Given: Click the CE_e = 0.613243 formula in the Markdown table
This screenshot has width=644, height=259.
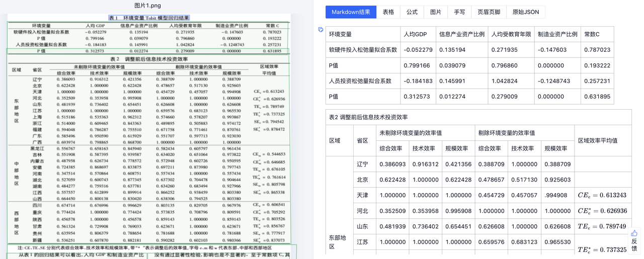Looking at the screenshot, I should point(602,196).
